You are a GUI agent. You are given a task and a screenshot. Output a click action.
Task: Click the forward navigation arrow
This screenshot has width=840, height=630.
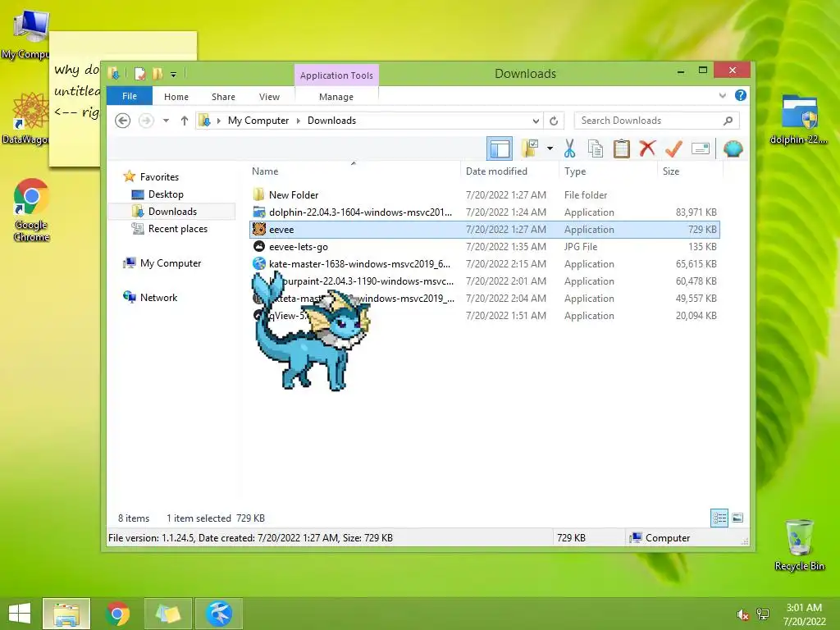point(146,121)
